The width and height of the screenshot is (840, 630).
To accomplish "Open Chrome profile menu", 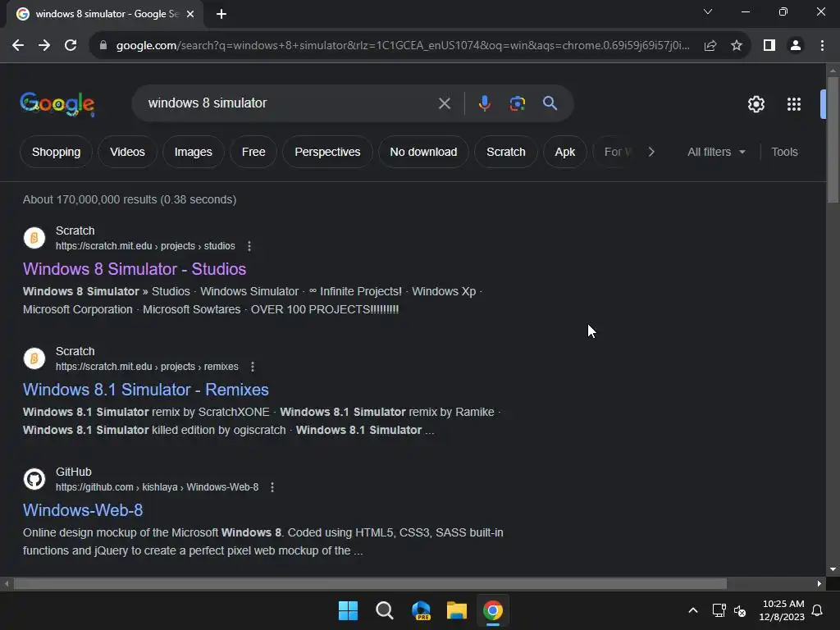I will 796,46.
